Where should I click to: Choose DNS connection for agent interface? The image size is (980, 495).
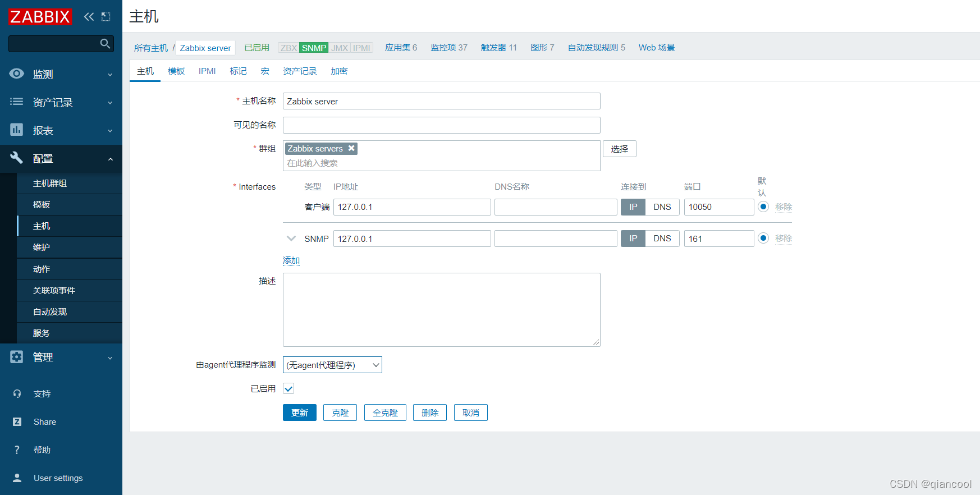coord(662,207)
